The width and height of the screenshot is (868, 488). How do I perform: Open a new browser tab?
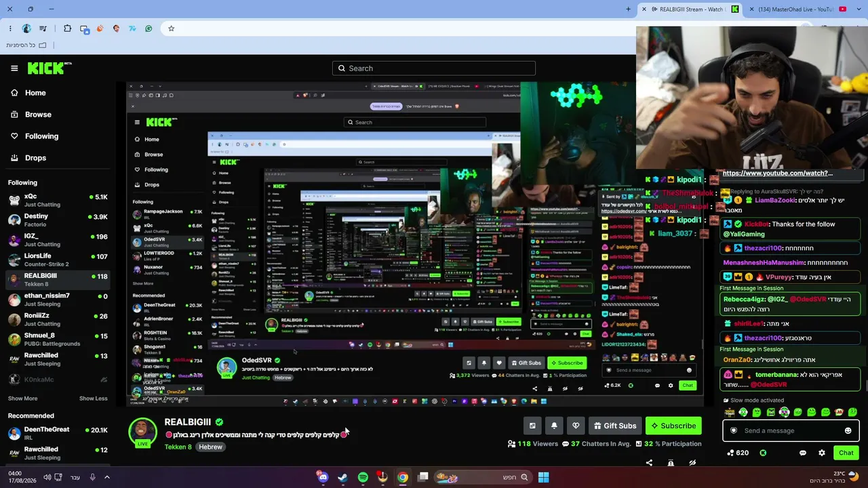(629, 9)
